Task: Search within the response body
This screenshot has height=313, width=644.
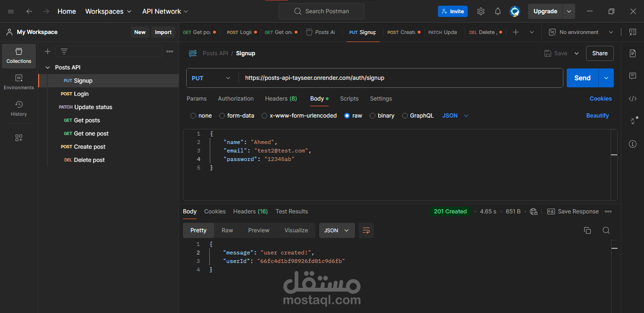Action: (x=606, y=230)
